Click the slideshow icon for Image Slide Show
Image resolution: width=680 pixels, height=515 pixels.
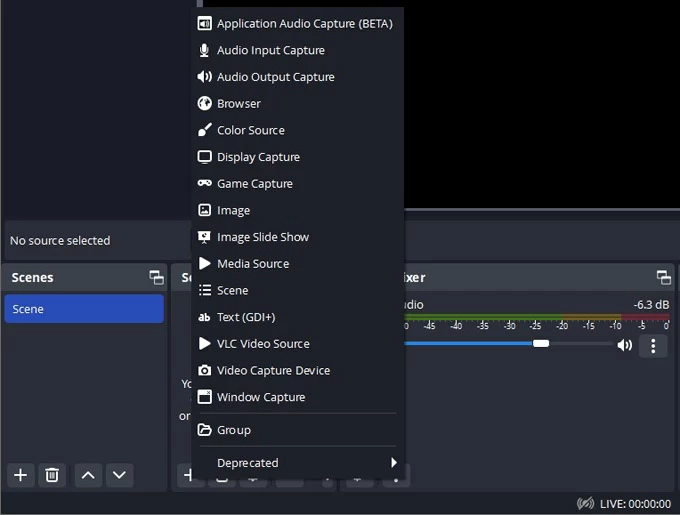(204, 237)
